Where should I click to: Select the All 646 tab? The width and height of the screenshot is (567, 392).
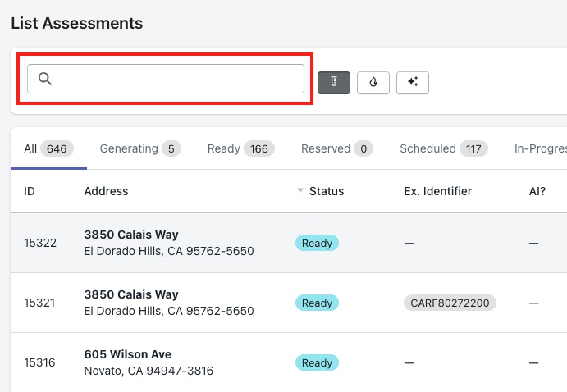pyautogui.click(x=48, y=148)
